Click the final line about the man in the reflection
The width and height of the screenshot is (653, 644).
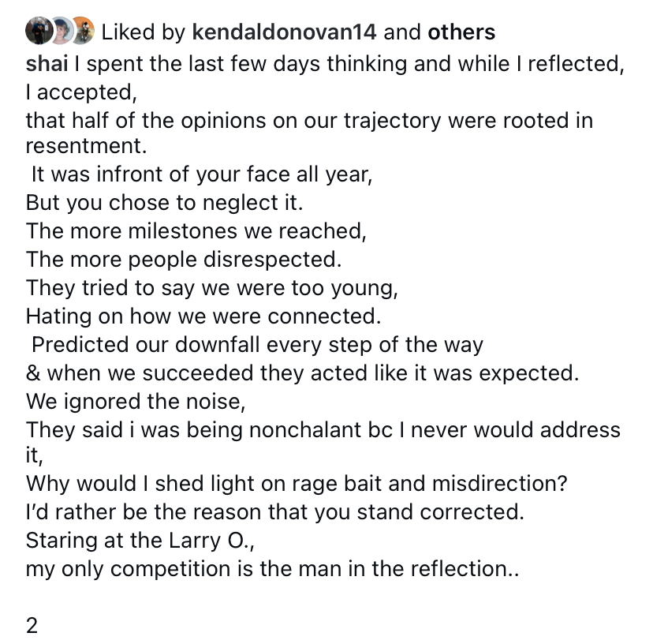(x=272, y=569)
